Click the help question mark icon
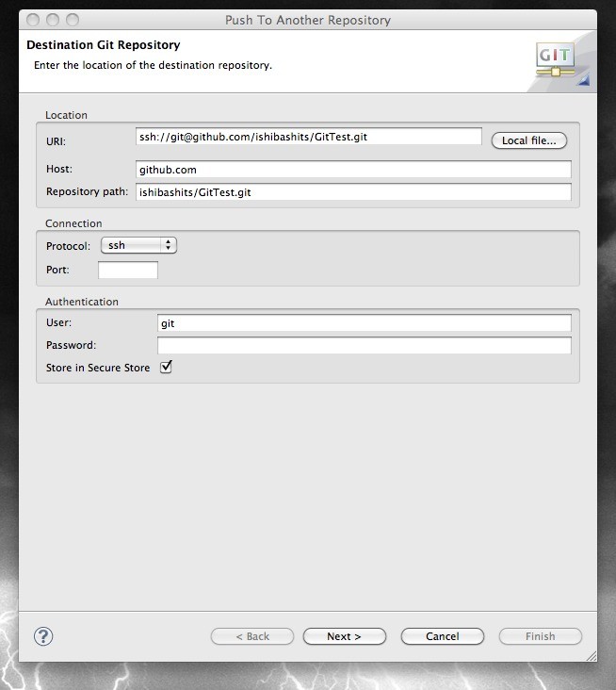 (x=43, y=636)
